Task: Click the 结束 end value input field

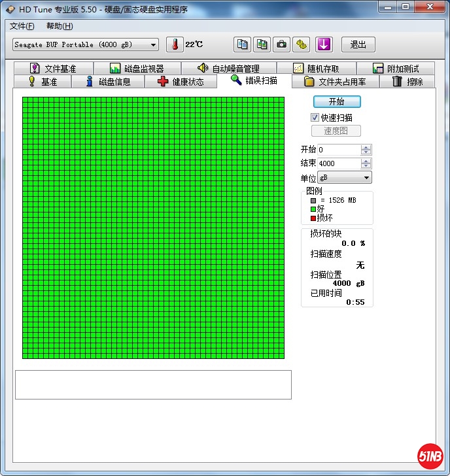Action: tap(338, 163)
